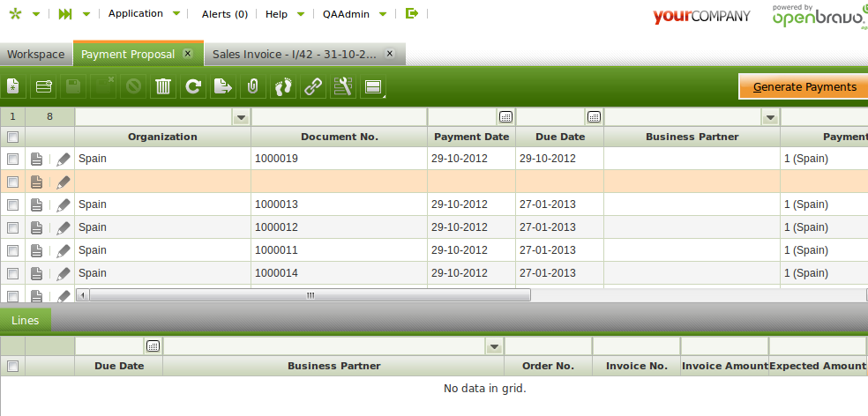868x416 pixels.
Task: Toggle select-all checkbox in Payment Proposal grid
Action: [12, 137]
